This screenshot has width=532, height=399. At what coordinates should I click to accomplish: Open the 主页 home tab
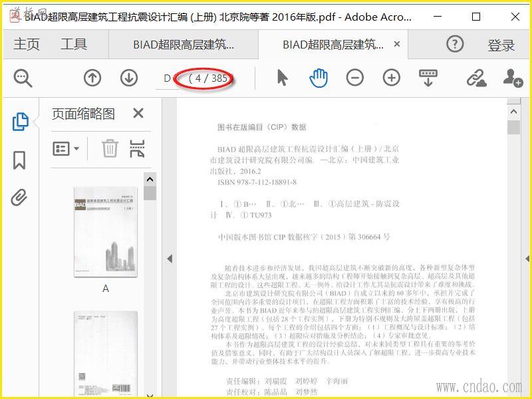27,44
